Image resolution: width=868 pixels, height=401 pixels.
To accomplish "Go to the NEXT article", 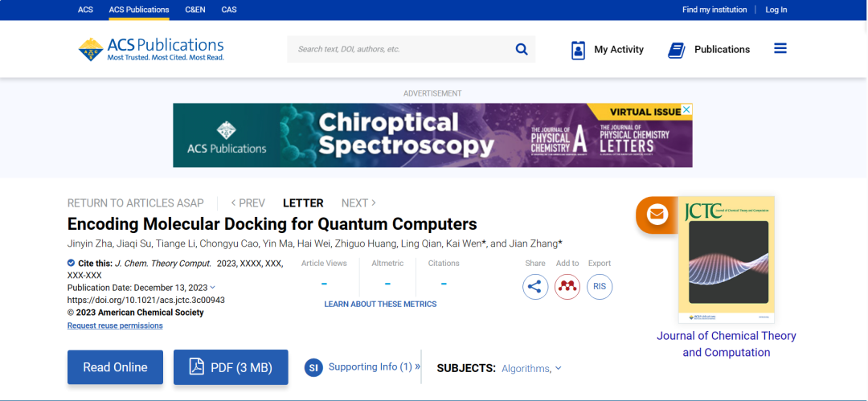I will tap(358, 203).
